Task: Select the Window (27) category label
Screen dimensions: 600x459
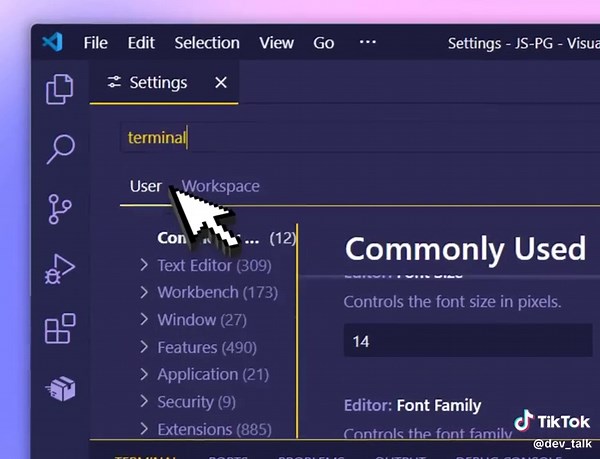Action: tap(202, 320)
